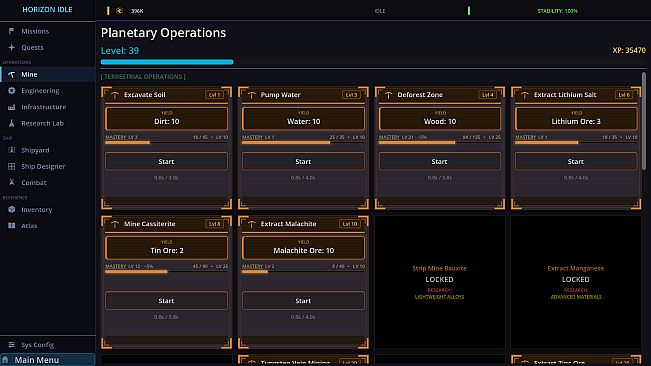Click the Planetary Operations level progress bar
The width and height of the screenshot is (651, 366).
[x=167, y=62]
